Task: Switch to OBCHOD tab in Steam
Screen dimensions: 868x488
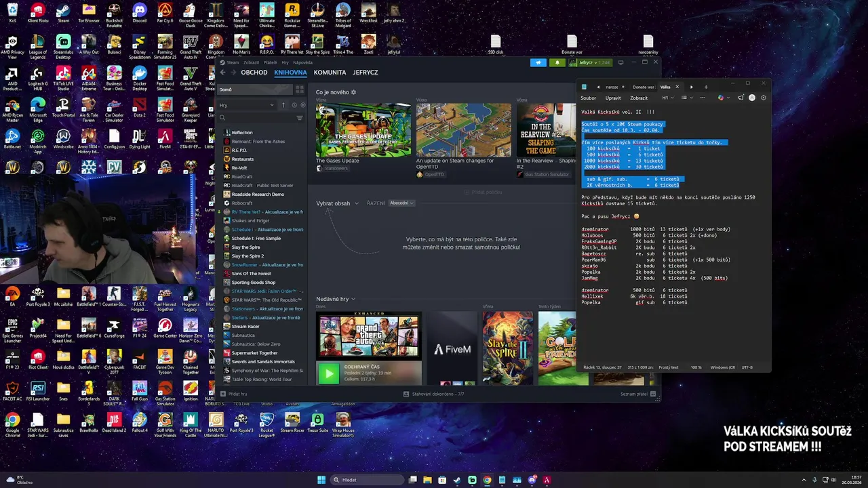Action: pos(254,72)
